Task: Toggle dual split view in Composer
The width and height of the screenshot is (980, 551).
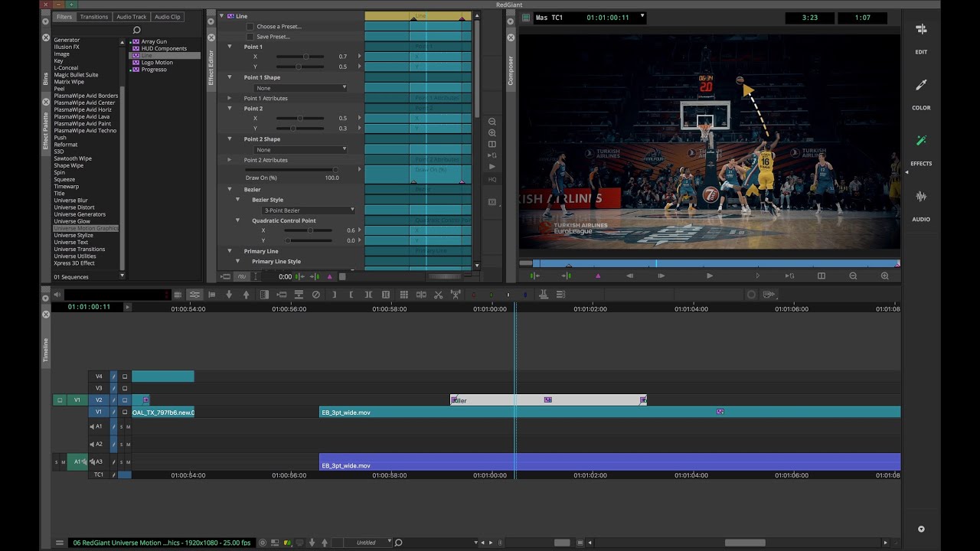Action: 822,275
